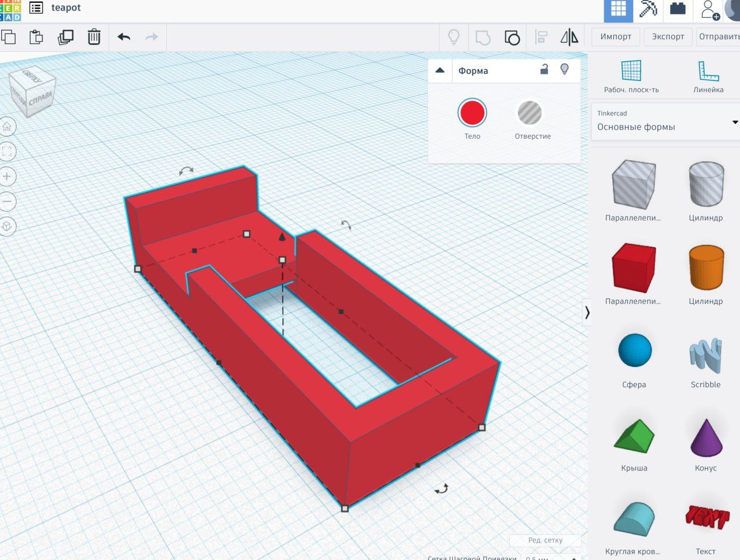Click the Экспорт button
The image size is (740, 560).
[x=668, y=36]
